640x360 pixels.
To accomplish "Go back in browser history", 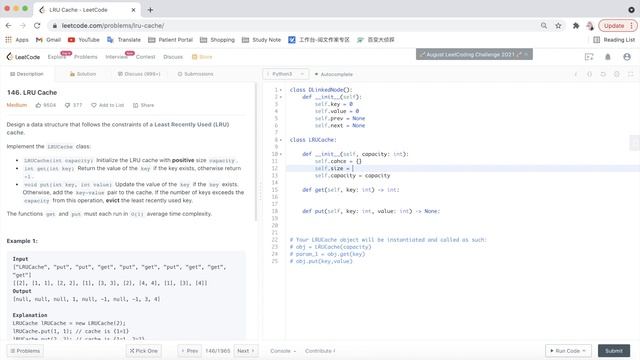I will (9, 26).
